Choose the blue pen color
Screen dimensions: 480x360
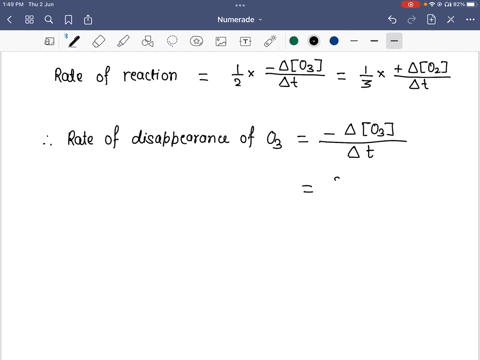[x=334, y=41]
